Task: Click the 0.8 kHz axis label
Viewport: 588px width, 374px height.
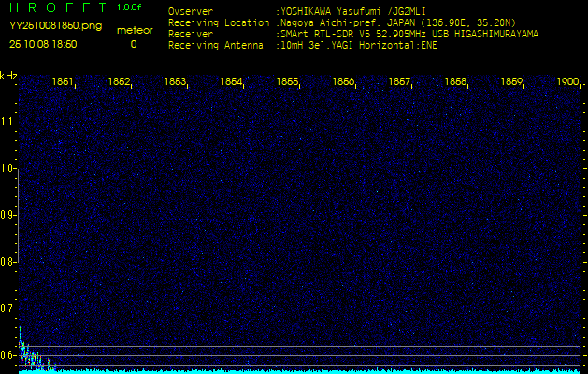Action: pos(7,262)
